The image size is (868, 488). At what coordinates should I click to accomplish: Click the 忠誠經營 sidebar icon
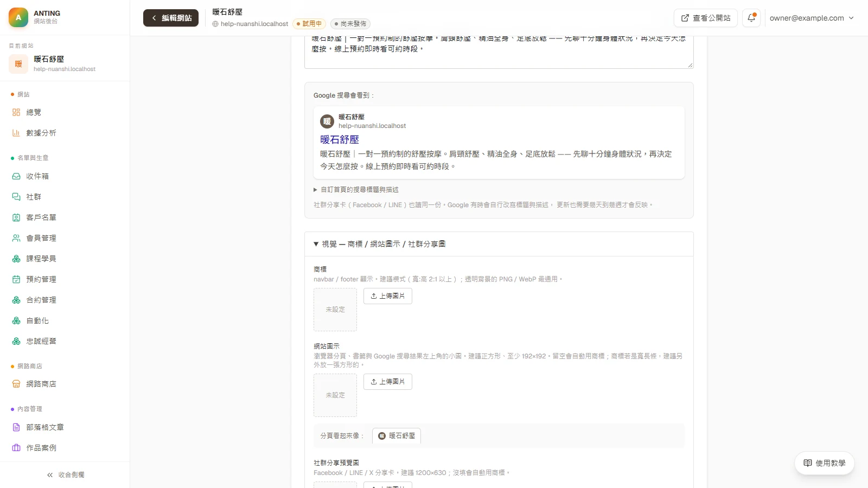(16, 342)
